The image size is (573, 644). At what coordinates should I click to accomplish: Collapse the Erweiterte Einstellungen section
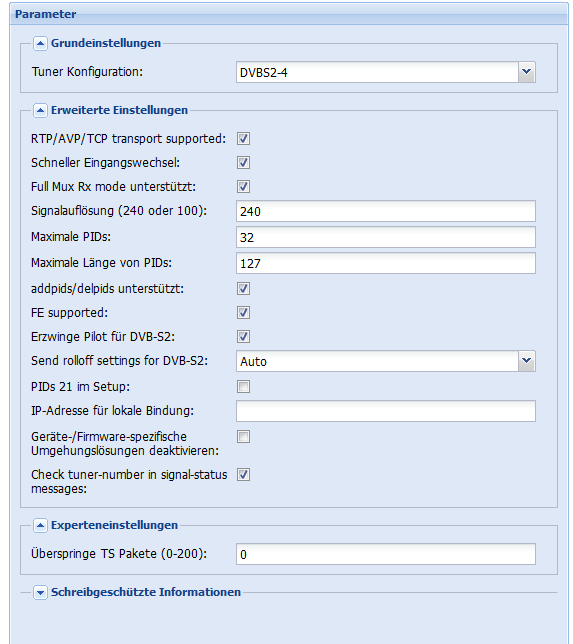point(40,110)
